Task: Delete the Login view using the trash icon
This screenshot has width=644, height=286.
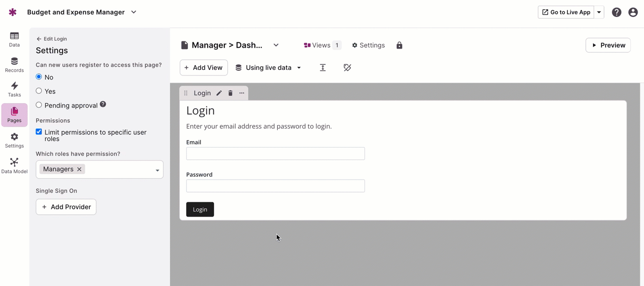Action: [230, 93]
